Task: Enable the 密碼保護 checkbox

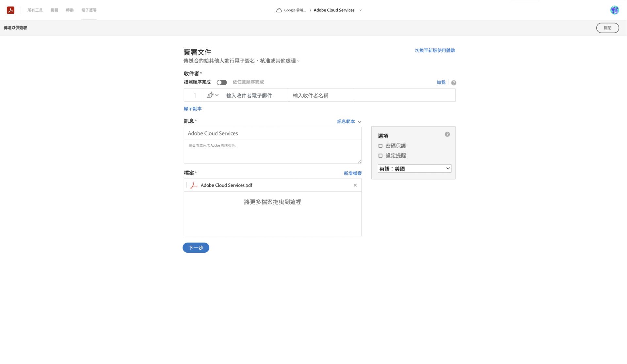Action: point(380,146)
